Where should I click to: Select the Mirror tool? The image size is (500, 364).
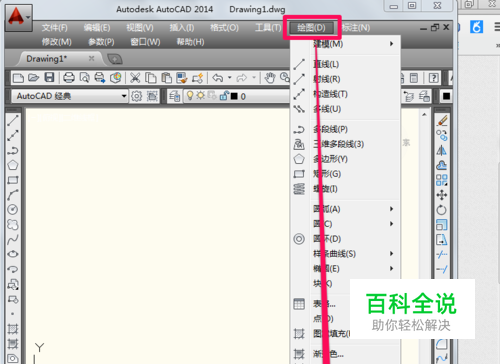click(x=442, y=150)
